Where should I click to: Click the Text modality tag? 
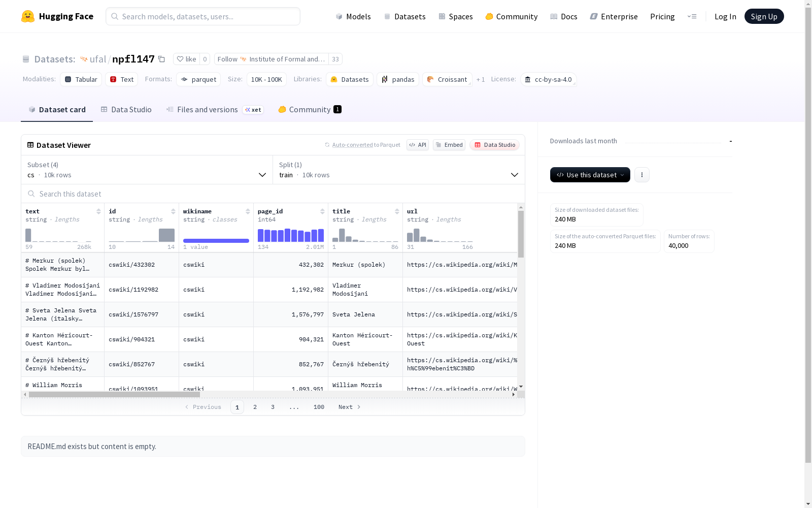tap(122, 79)
